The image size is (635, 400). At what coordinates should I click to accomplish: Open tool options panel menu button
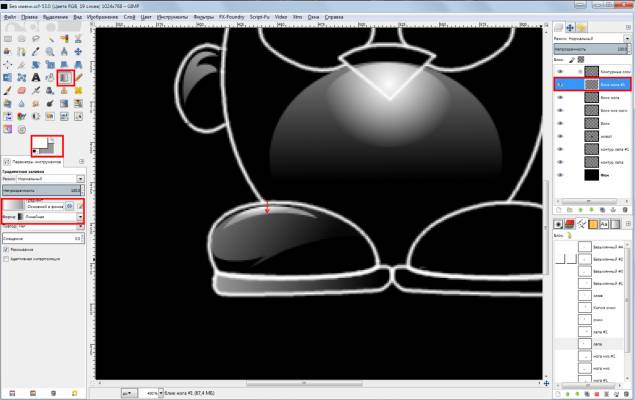click(82, 162)
